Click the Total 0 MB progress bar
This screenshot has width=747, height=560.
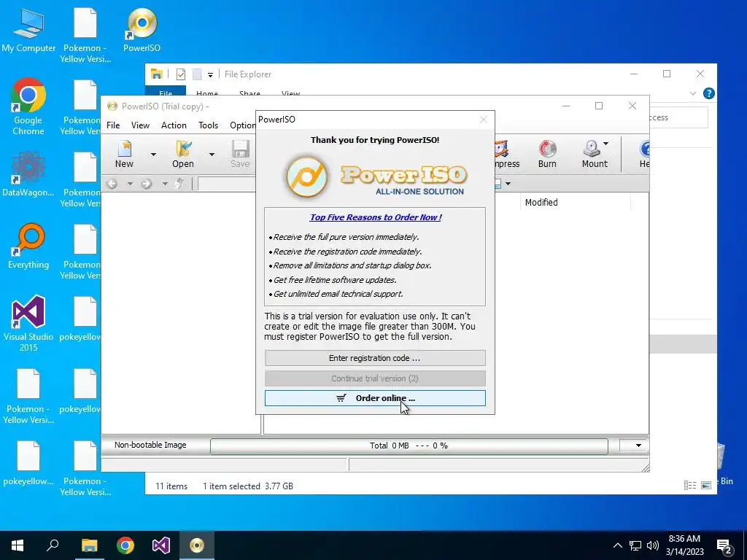click(409, 446)
